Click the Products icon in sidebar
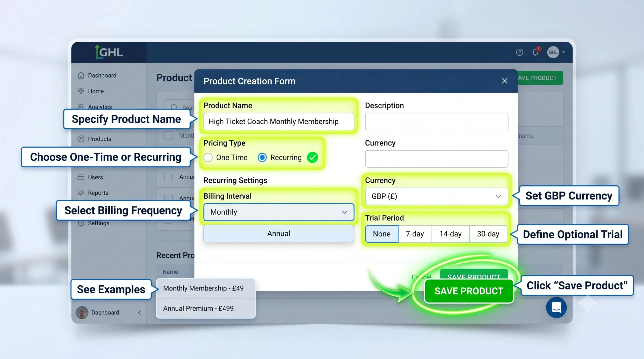 81,139
